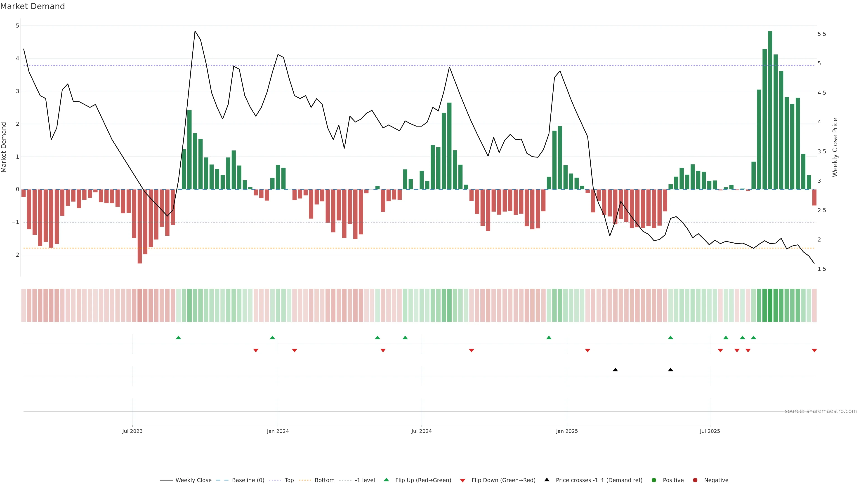The height and width of the screenshot is (488, 868).
Task: Click the Jul 2025 axis label
Action: 710,431
